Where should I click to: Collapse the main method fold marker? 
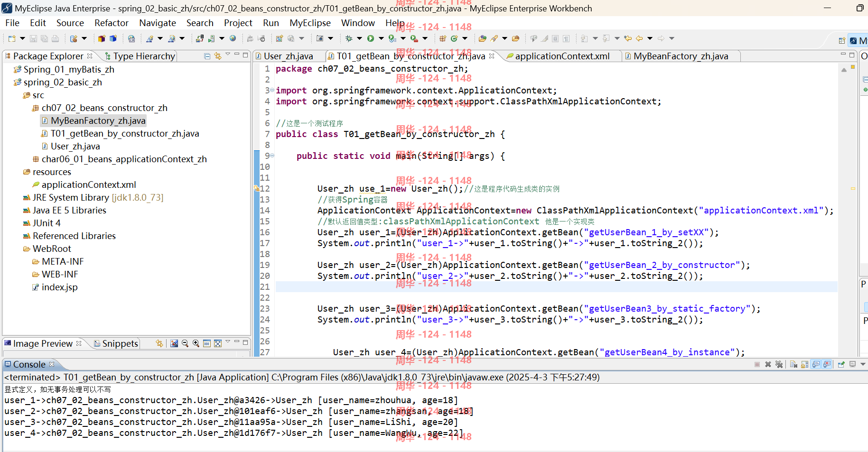pyautogui.click(x=272, y=155)
